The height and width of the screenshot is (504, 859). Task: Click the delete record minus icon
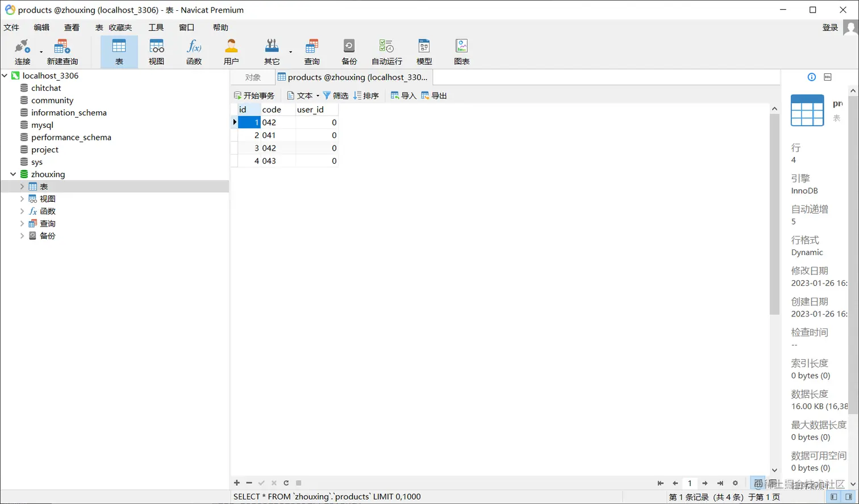coord(249,483)
